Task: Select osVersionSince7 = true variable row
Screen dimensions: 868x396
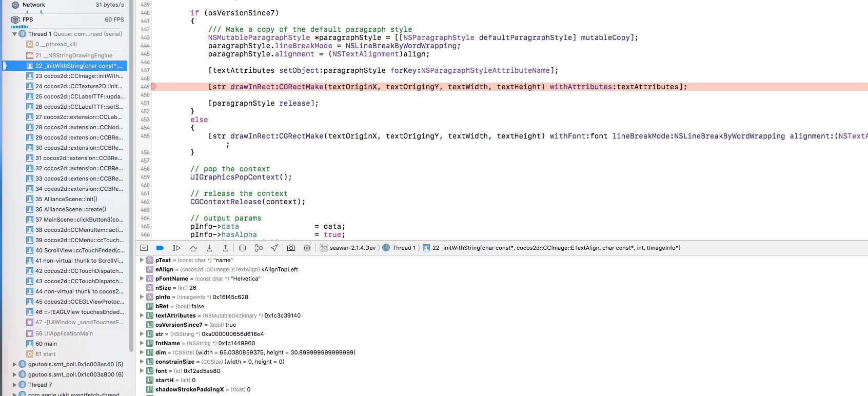Action: pyautogui.click(x=502, y=325)
